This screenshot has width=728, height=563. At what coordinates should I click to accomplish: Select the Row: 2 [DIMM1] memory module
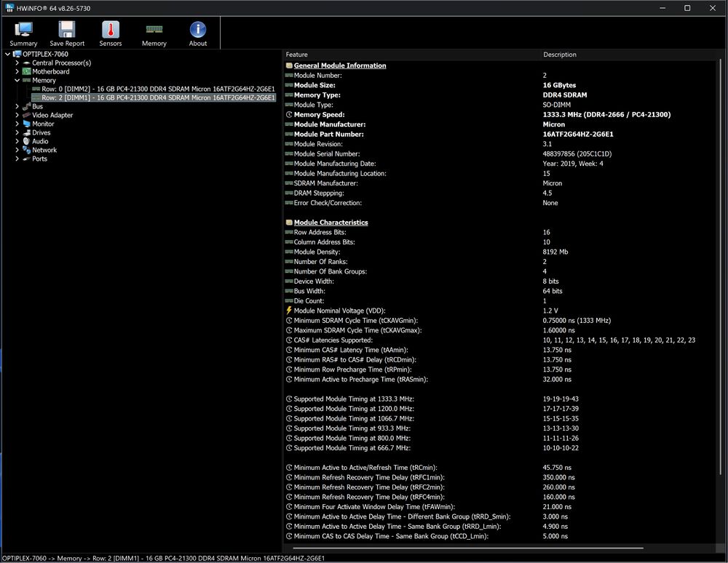pyautogui.click(x=158, y=98)
